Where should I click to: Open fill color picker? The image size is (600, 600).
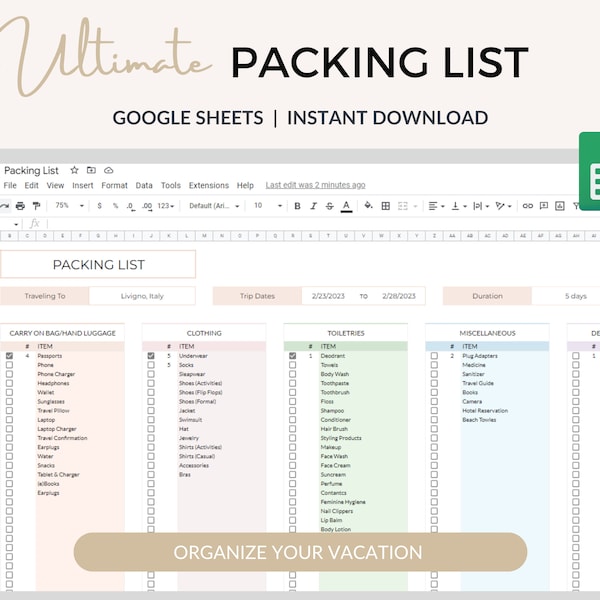pyautogui.click(x=368, y=205)
